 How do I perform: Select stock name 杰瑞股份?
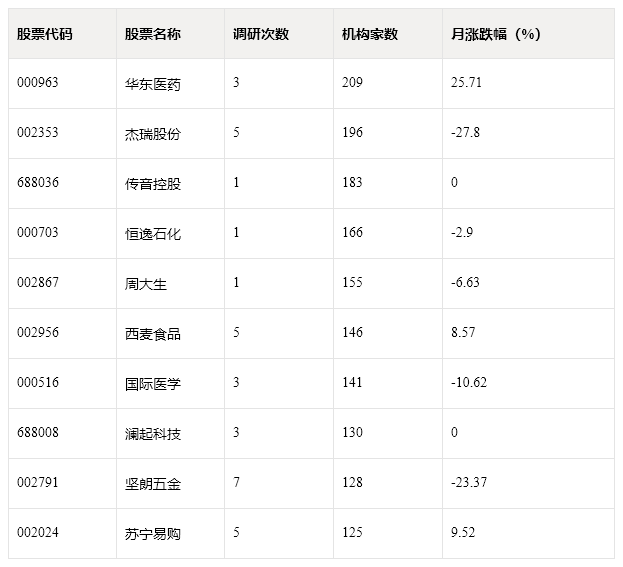coord(153,134)
